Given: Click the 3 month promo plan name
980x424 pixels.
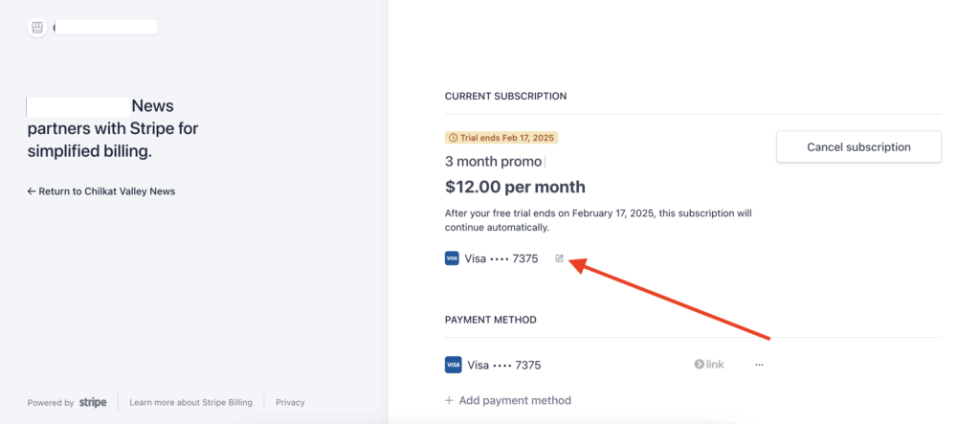Looking at the screenshot, I should point(493,162).
